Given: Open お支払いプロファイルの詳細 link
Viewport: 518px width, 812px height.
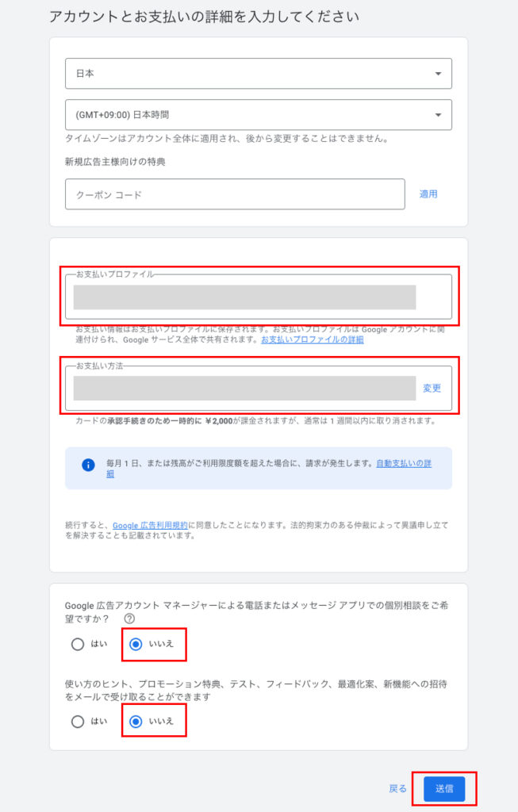Looking at the screenshot, I should tap(313, 339).
